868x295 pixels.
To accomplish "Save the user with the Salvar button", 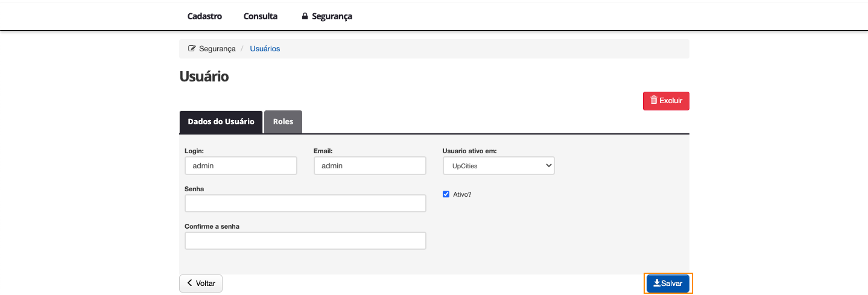I will point(668,284).
